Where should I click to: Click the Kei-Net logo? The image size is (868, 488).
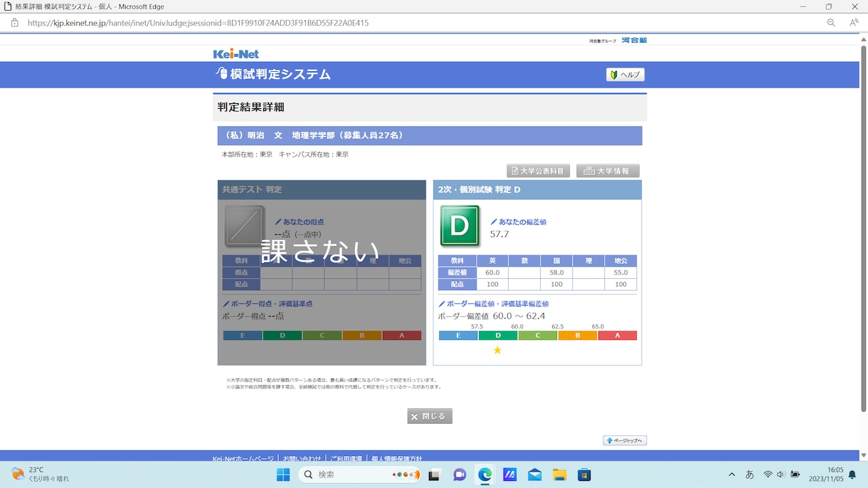click(235, 54)
